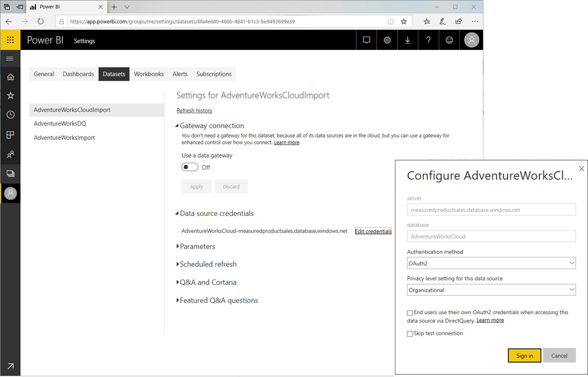The height and width of the screenshot is (377, 588).
Task: Turn off the data gateway toggle
Action: click(189, 167)
